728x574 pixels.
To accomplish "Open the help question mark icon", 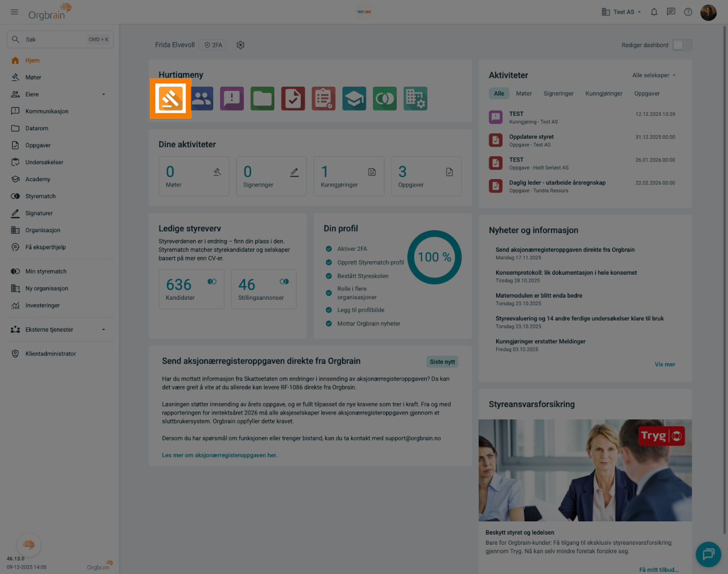I will click(x=688, y=12).
